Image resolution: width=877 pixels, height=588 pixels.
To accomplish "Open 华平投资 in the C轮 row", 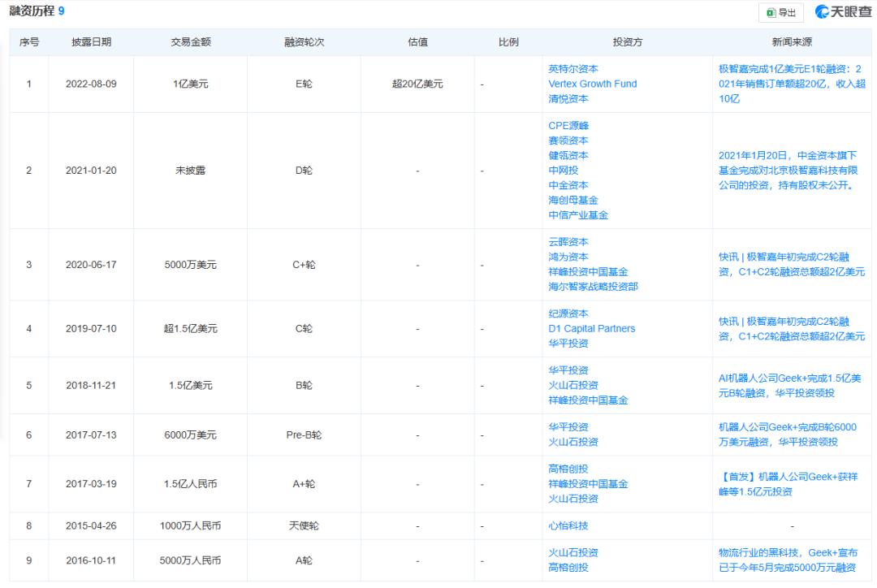I will tap(568, 344).
